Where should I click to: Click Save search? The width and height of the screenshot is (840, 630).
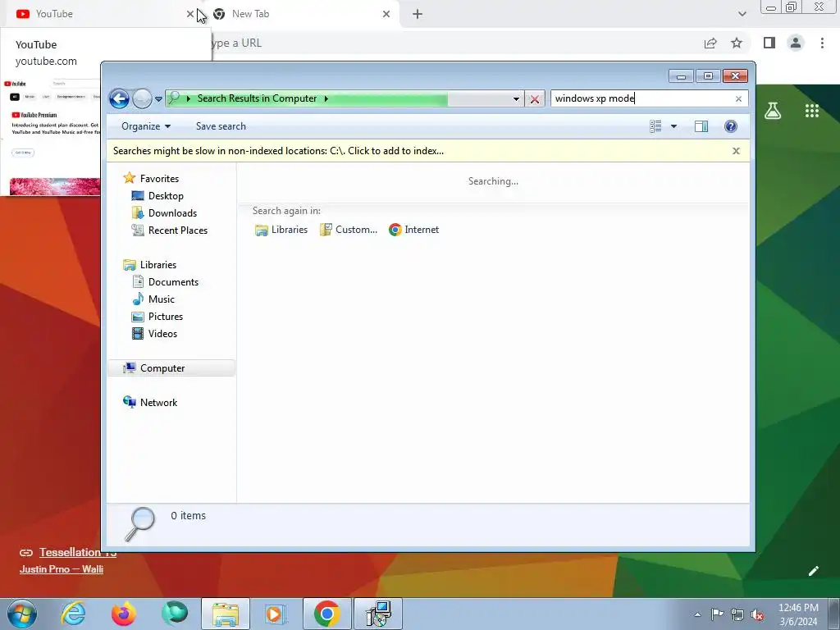point(221,126)
